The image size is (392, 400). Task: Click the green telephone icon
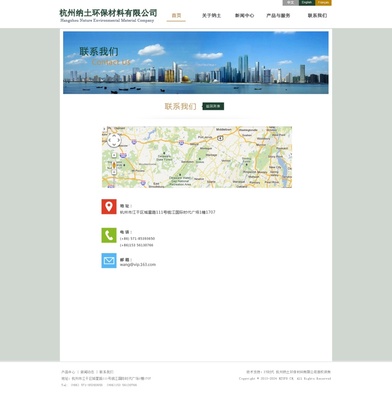pos(109,235)
